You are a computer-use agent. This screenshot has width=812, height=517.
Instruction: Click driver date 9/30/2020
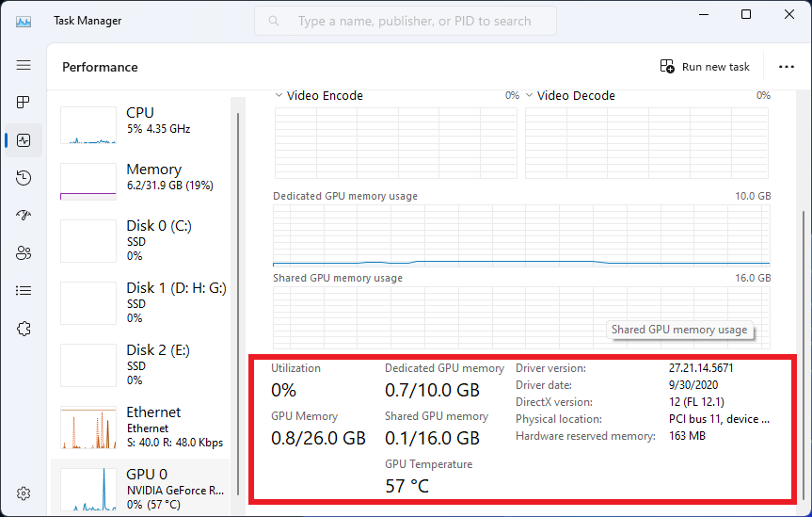(x=693, y=385)
